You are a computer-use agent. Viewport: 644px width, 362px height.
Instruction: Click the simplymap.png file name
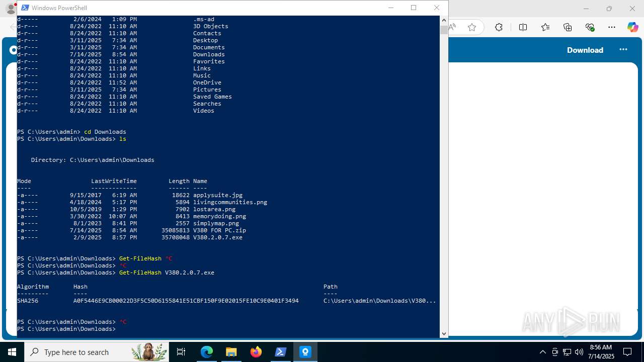point(216,223)
